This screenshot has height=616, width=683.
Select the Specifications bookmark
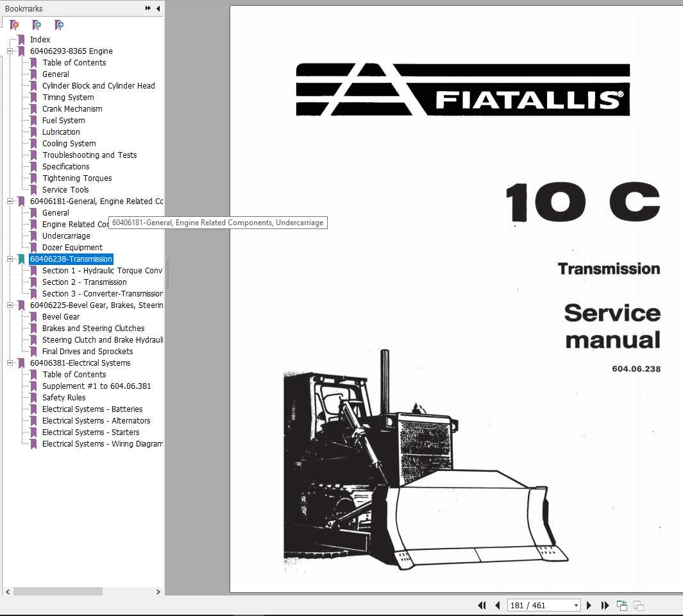pyautogui.click(x=66, y=167)
